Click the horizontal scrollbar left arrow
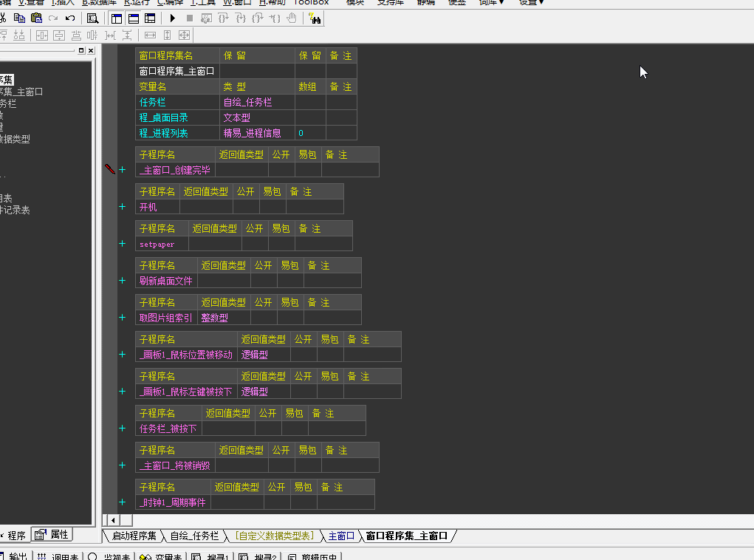The image size is (754, 560). 113,520
